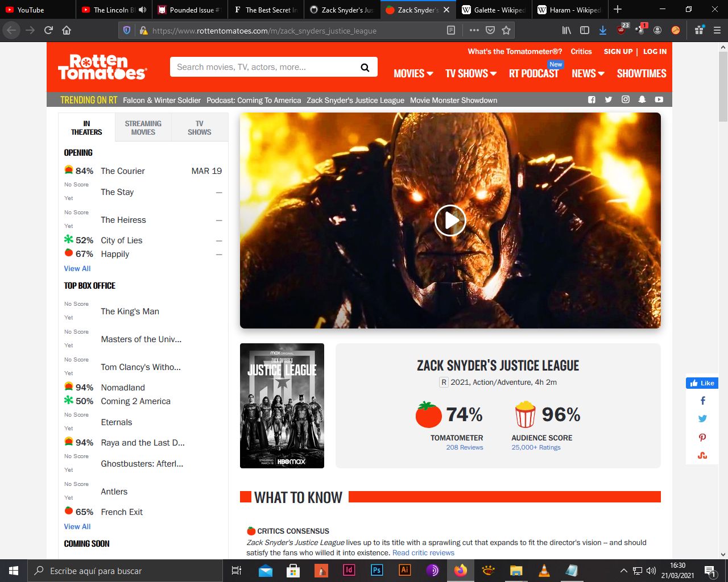
Task: Open trending Falcon & Winter Soldier link
Action: pos(162,100)
